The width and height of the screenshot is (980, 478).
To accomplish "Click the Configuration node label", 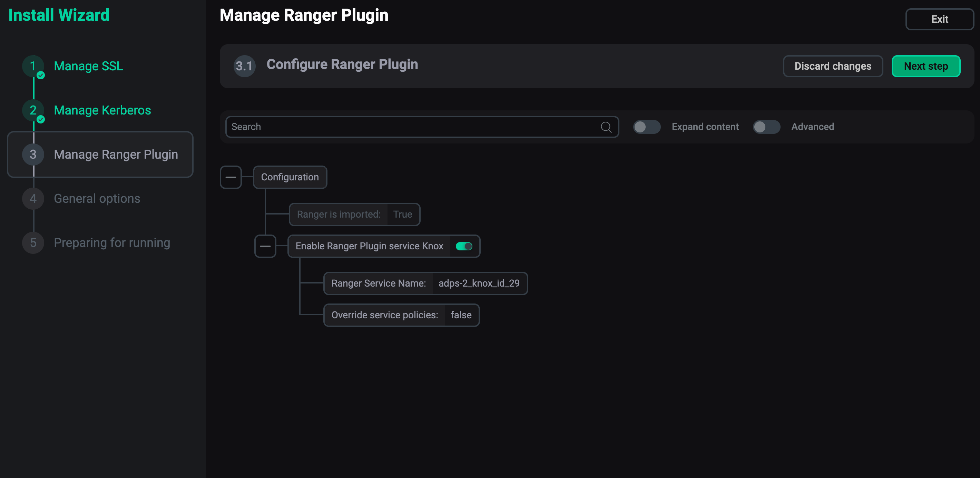I will (290, 177).
